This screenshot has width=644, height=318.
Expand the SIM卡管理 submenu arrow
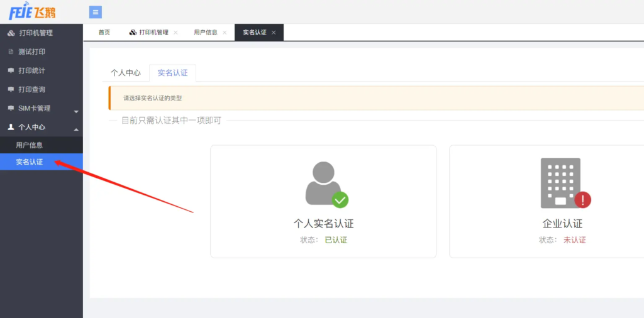tap(76, 111)
